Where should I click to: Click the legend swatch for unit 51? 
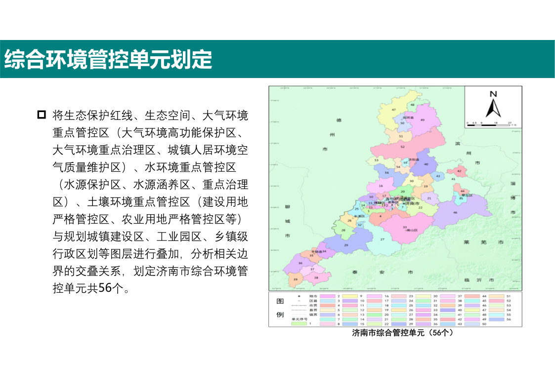pyautogui.click(x=497, y=296)
